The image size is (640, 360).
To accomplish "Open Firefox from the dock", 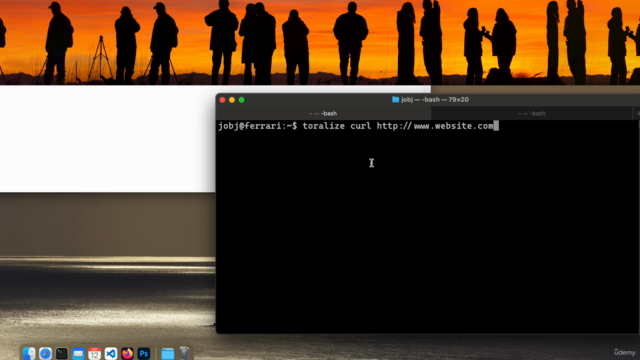I will pos(127,353).
